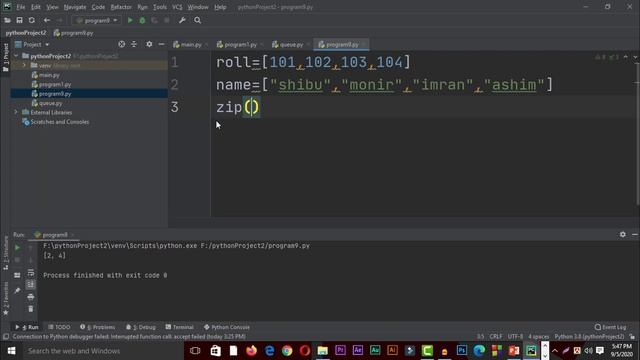The width and height of the screenshot is (640, 360).
Task: Close the program9.py editor tab
Action: tap(364, 44)
